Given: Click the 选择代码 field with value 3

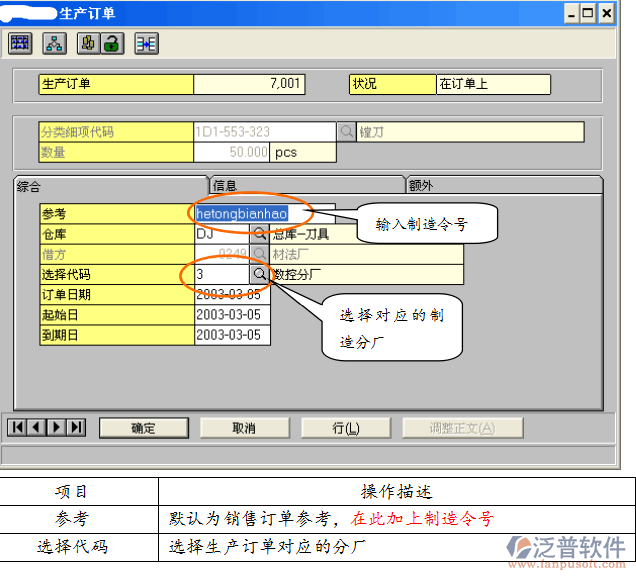Looking at the screenshot, I should point(222,275).
